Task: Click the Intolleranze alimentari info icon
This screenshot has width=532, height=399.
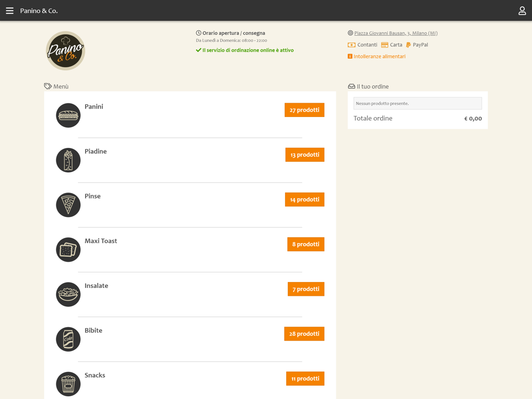Action: (x=350, y=56)
